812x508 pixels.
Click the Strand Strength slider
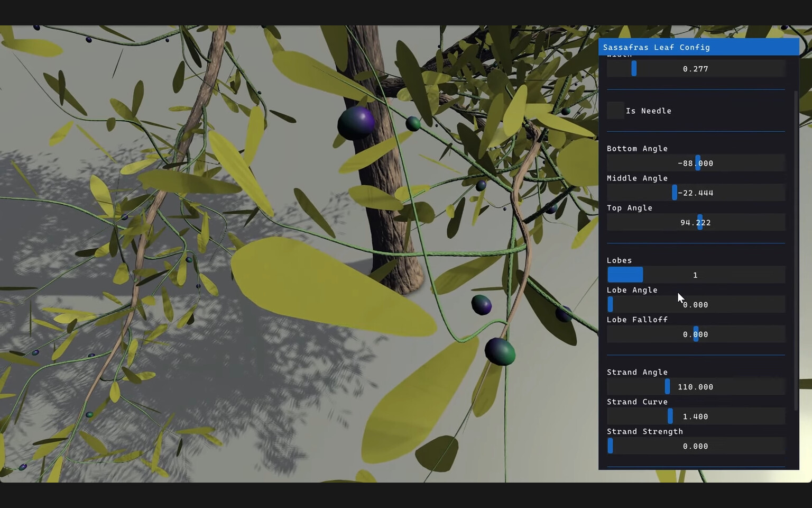pyautogui.click(x=696, y=446)
